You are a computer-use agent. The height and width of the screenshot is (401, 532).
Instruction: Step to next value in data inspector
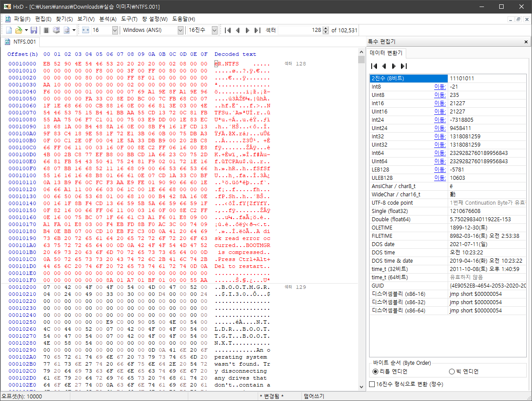pos(394,66)
